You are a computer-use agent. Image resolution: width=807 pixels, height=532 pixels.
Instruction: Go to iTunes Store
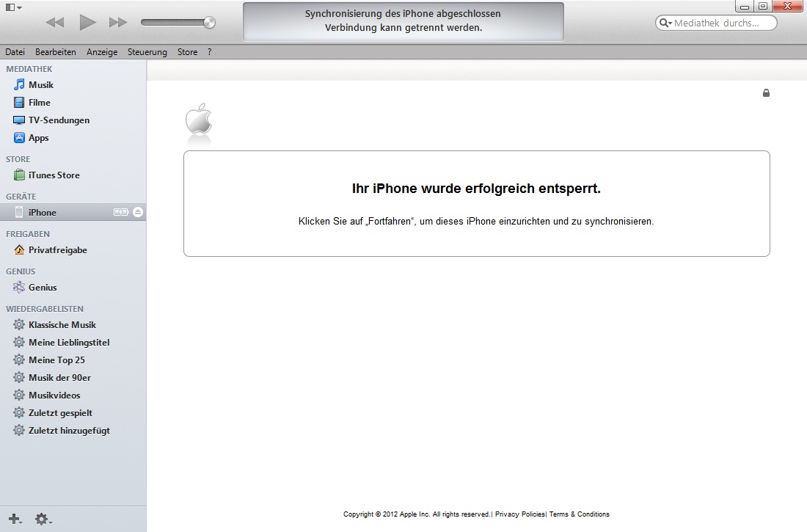point(54,175)
